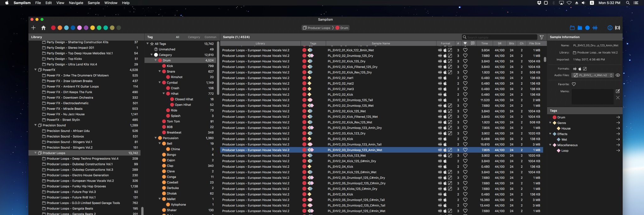The height and width of the screenshot is (215, 644).
Task: Click the plus add library icon
Action: coord(33,28)
